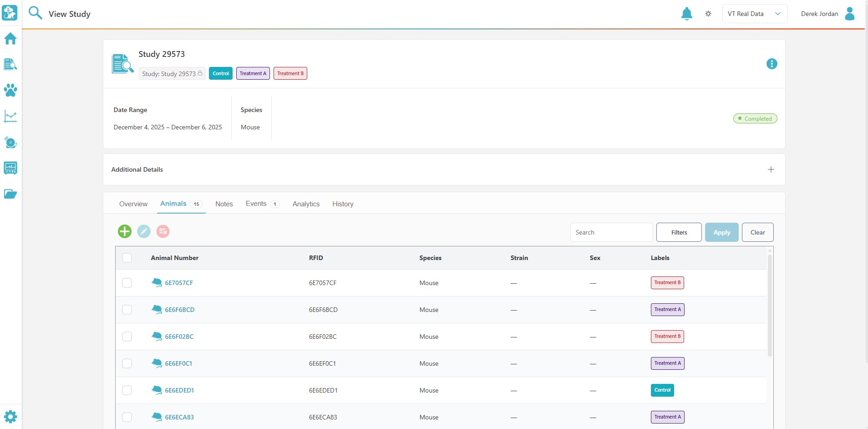Click the mouse icon for 6E6F6BCD

(x=157, y=310)
